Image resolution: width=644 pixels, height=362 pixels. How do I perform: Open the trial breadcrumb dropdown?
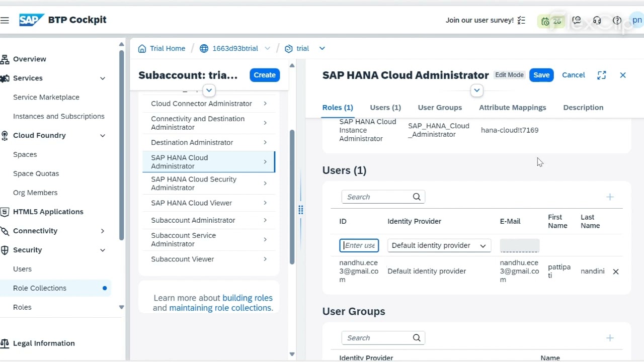point(322,49)
